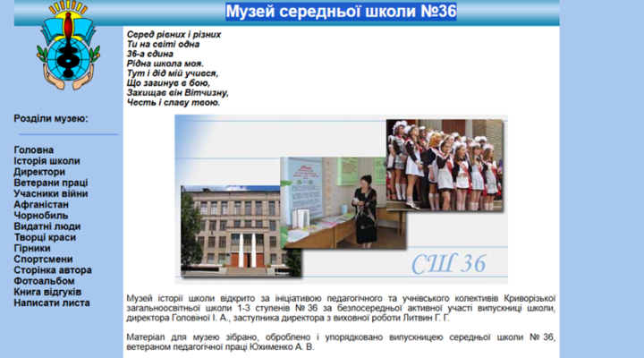Go to Директори page
The height and width of the screenshot is (358, 644).
coord(39,172)
